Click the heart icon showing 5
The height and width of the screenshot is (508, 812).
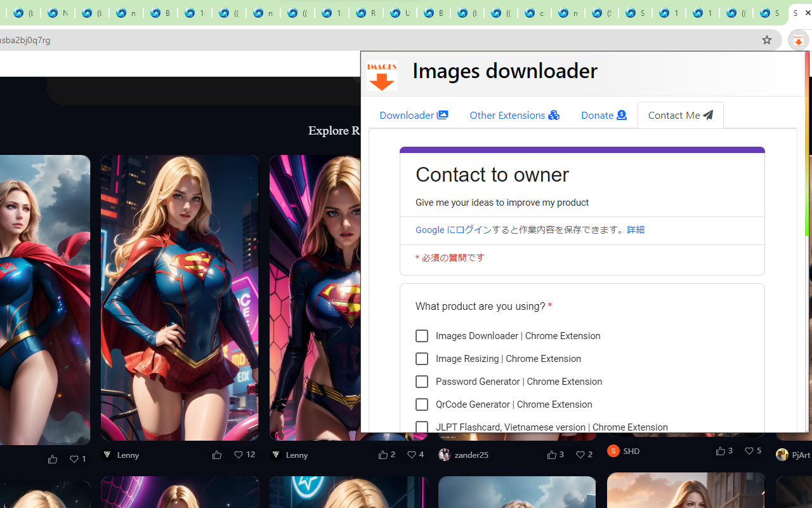749,451
